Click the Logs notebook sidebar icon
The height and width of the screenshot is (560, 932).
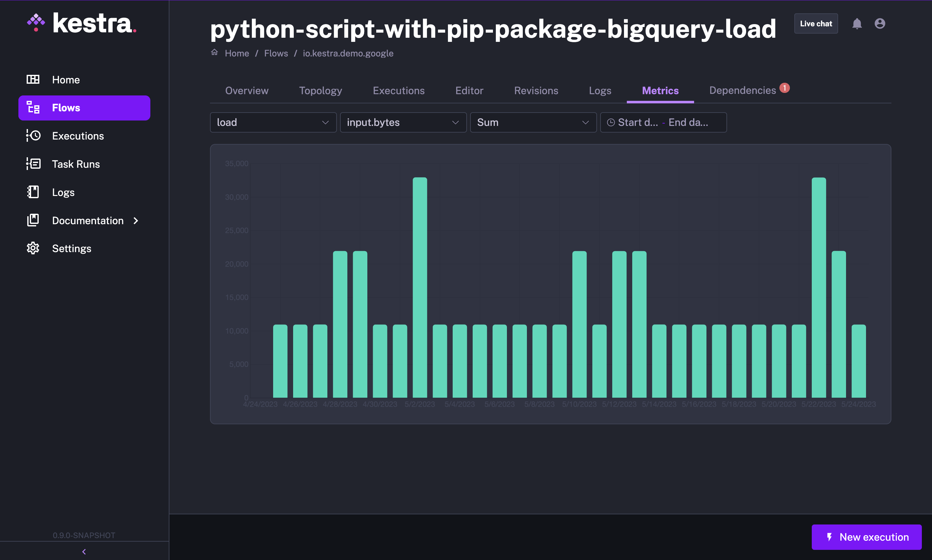[33, 192]
